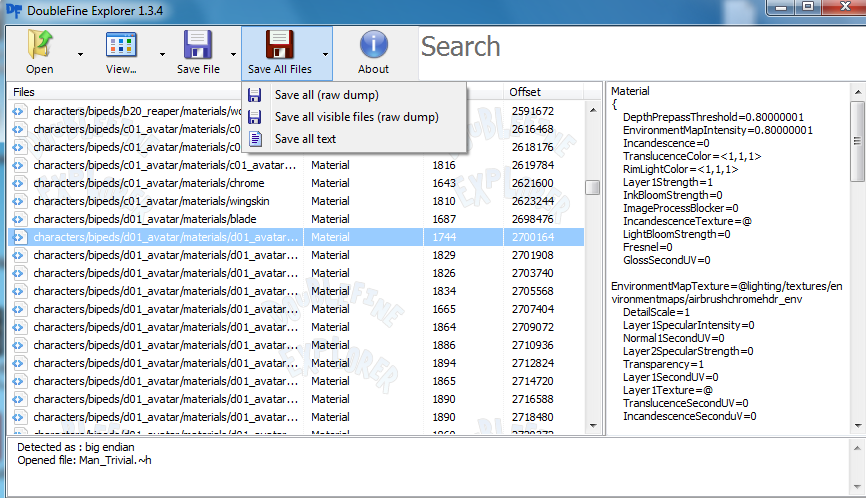Click the Open folder icon
Viewport: 866px width, 498px height.
pyautogui.click(x=40, y=45)
